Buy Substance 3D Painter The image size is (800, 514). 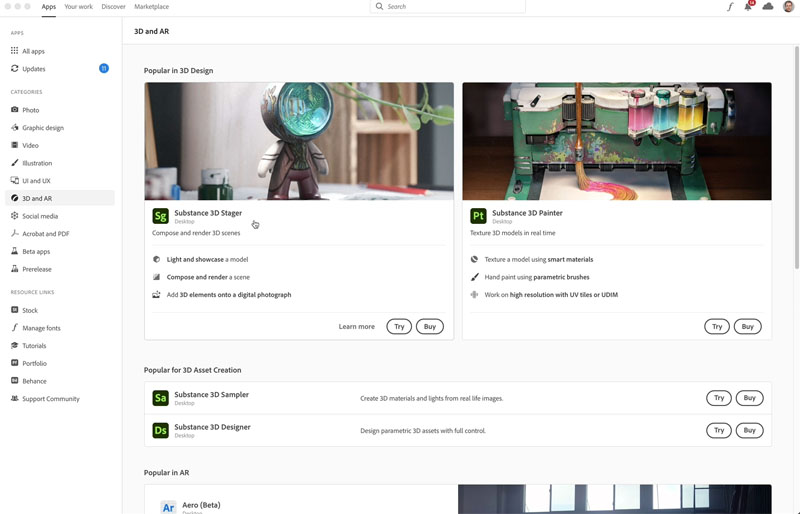pos(747,326)
